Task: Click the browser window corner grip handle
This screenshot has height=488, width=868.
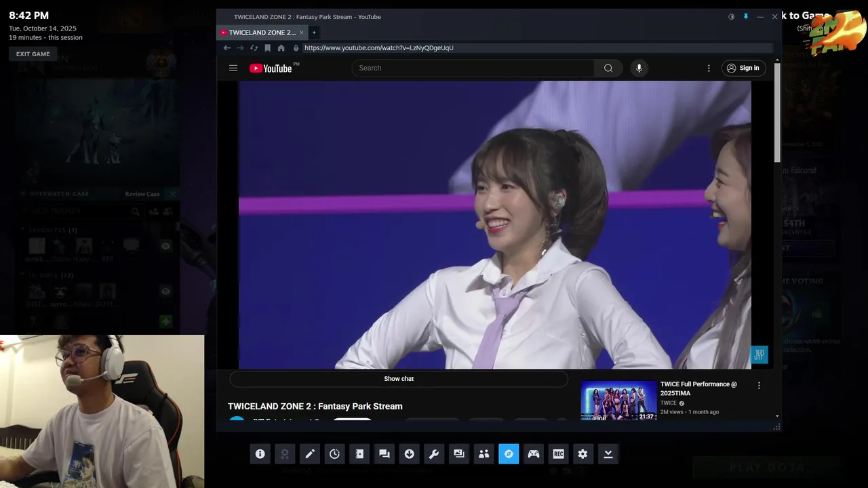Action: [776, 427]
